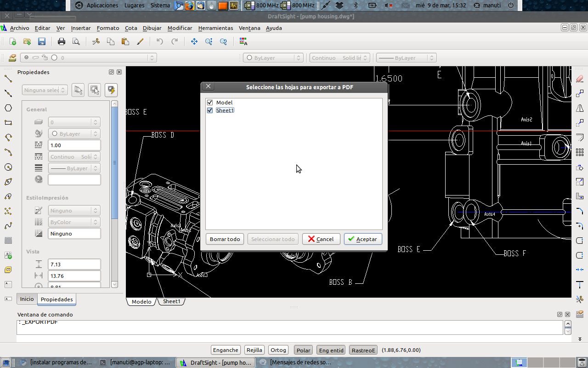Click the Vista field showing 13.76
Image resolution: width=588 pixels, height=368 pixels.
pyautogui.click(x=74, y=276)
